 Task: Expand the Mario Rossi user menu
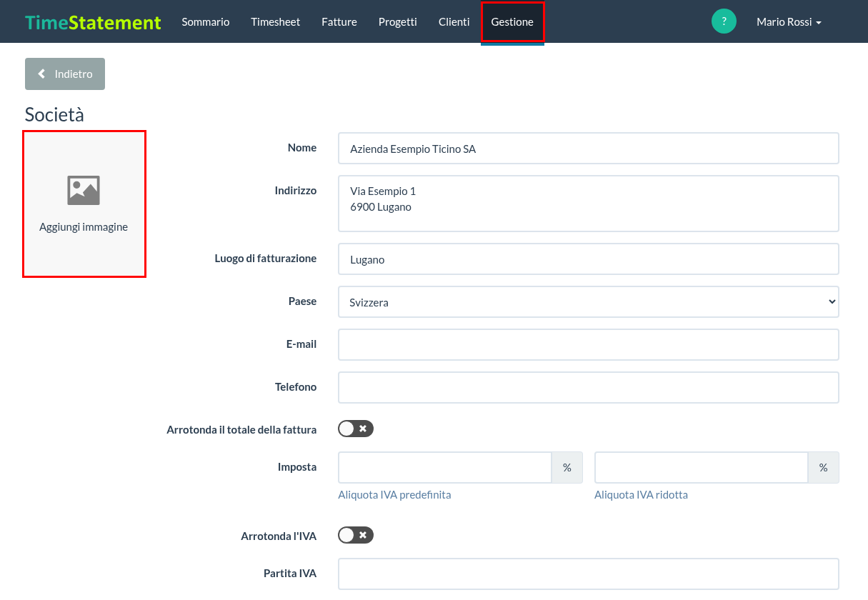(789, 22)
